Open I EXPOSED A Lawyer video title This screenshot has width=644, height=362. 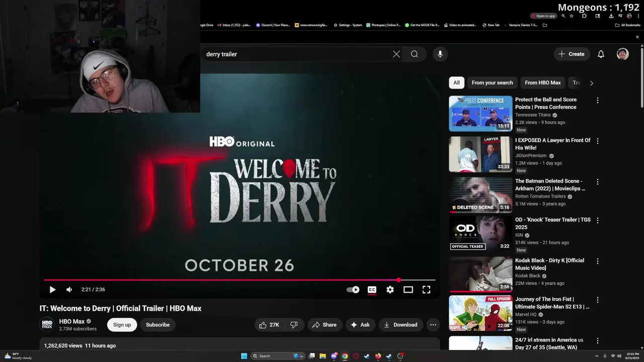coord(552,144)
